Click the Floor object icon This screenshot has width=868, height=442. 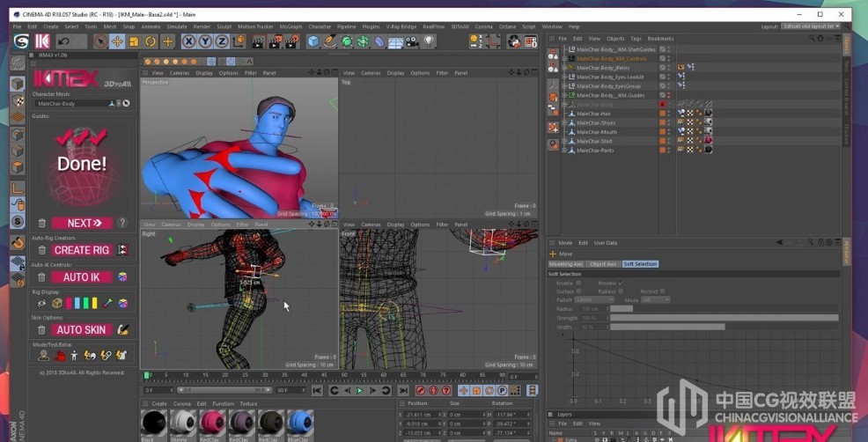click(x=396, y=41)
